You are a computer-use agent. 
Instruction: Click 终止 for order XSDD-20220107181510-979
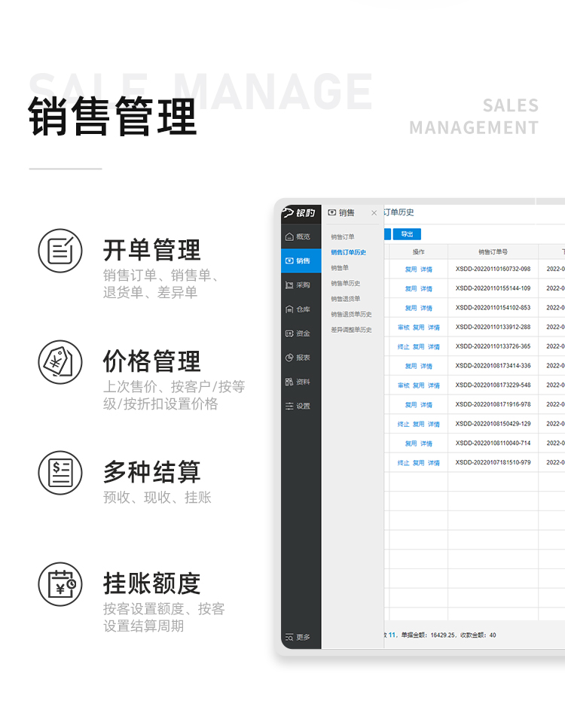pyautogui.click(x=403, y=463)
